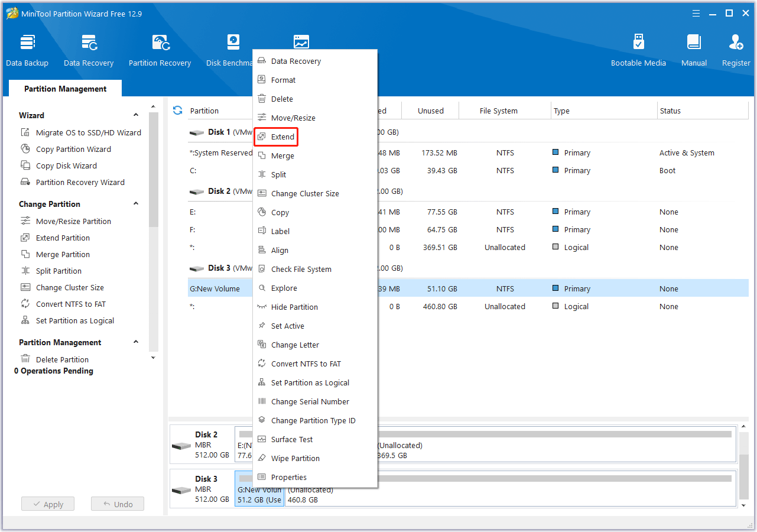Choose Set Active from the context menu

tap(315, 326)
